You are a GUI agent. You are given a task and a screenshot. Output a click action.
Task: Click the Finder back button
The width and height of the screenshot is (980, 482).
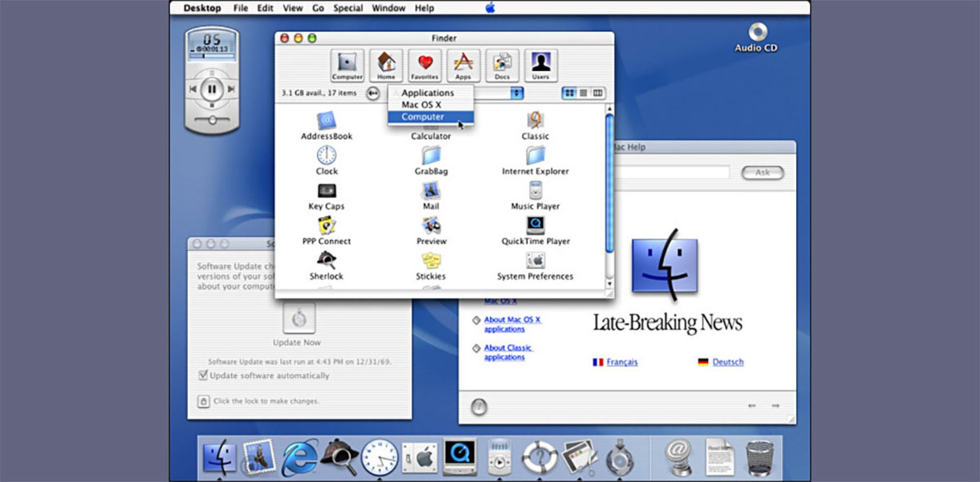pyautogui.click(x=373, y=93)
